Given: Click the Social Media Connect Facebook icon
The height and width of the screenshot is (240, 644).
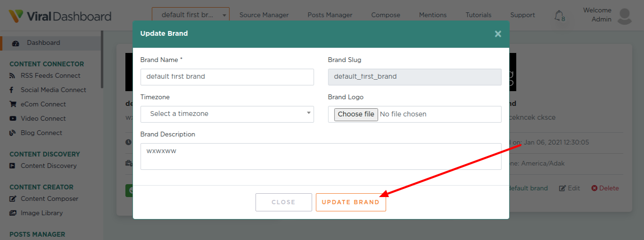Looking at the screenshot, I should click(x=11, y=90).
